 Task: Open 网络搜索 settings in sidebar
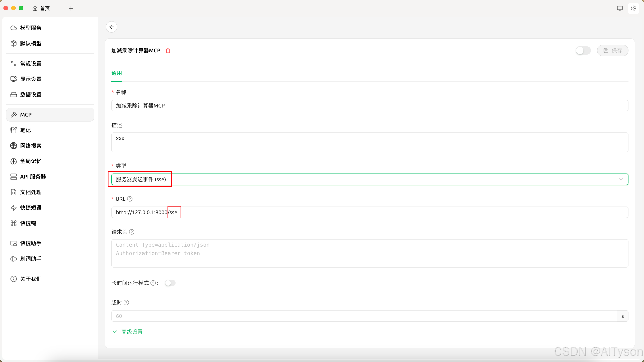tap(31, 146)
